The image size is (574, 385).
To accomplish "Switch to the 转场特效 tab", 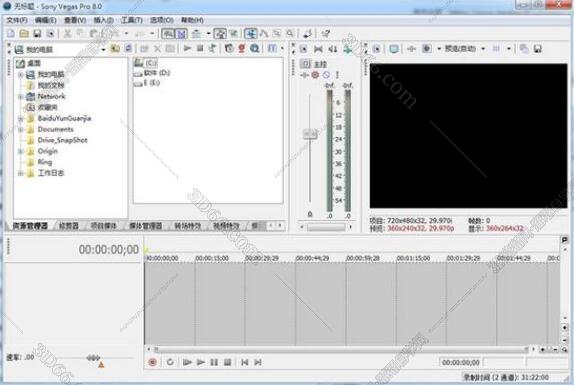I will [x=187, y=226].
